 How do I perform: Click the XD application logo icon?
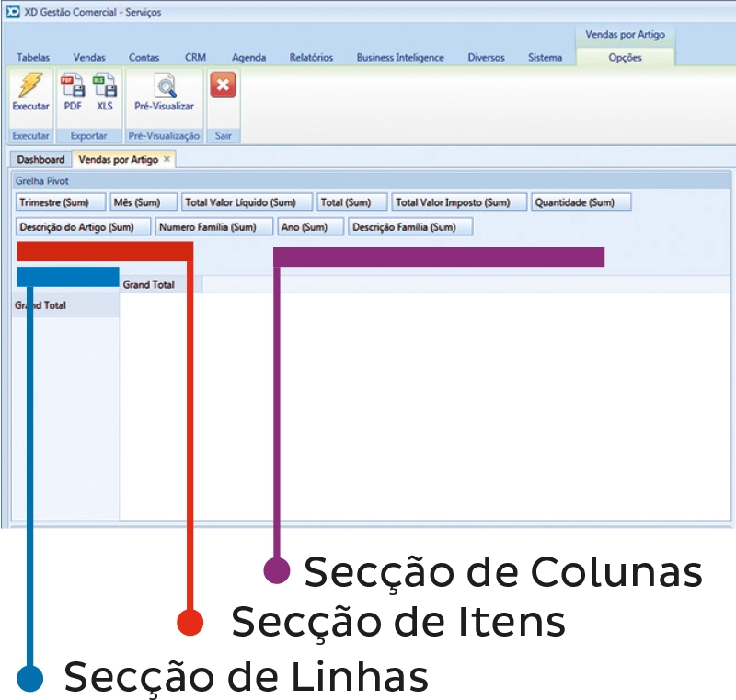coord(13,12)
